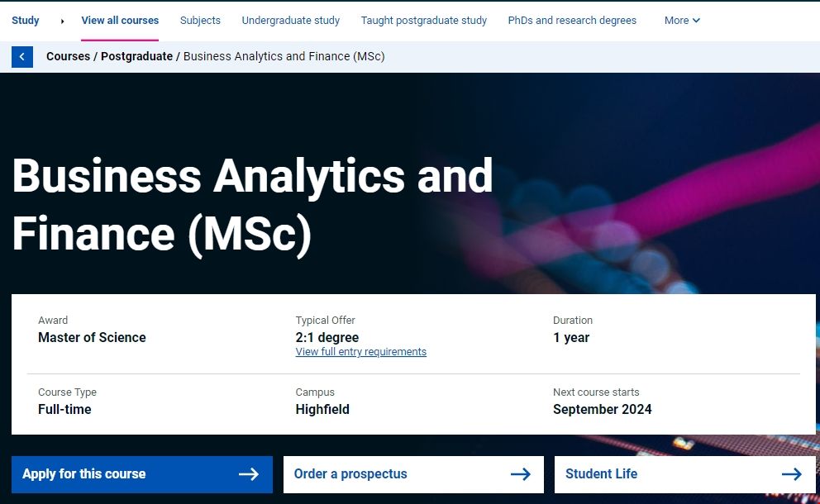Screen dimensions: 820x504
Task: Click arrow icon on Apply for this course
Action: 248,474
